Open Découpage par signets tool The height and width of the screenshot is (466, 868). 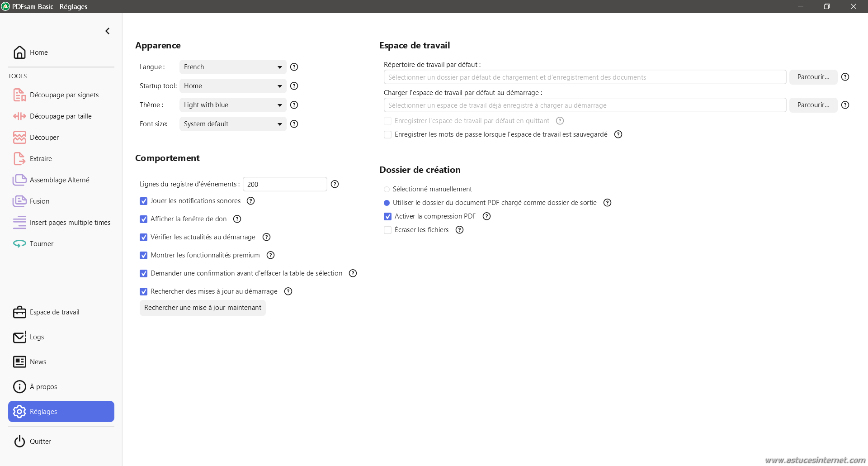coord(61,95)
